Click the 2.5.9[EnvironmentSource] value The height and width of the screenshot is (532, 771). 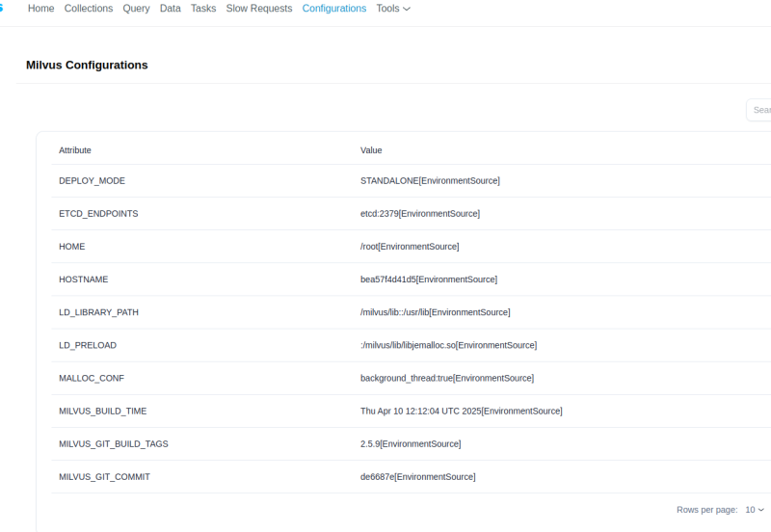click(x=411, y=444)
